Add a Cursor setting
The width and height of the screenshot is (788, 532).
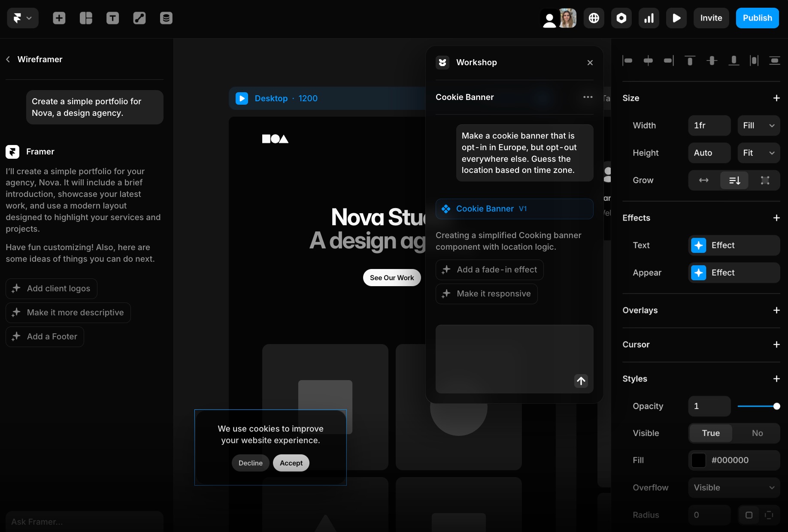click(776, 345)
